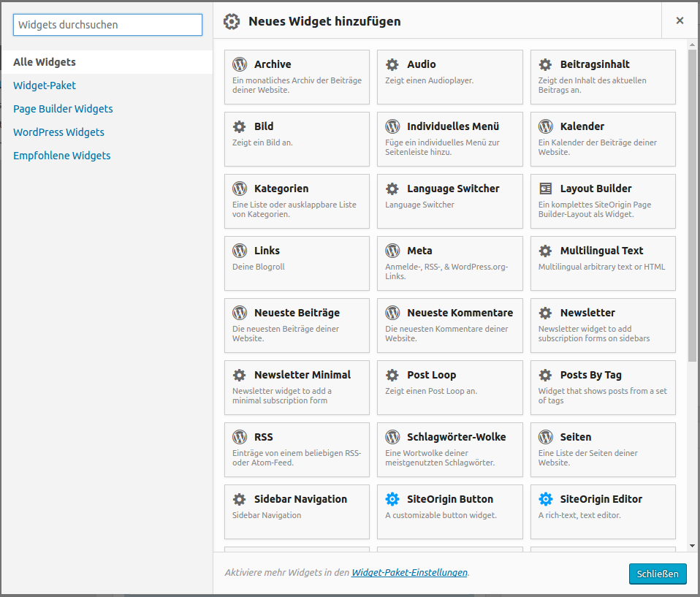
Task: Choose the Multilingual Text widget title
Action: coord(601,251)
